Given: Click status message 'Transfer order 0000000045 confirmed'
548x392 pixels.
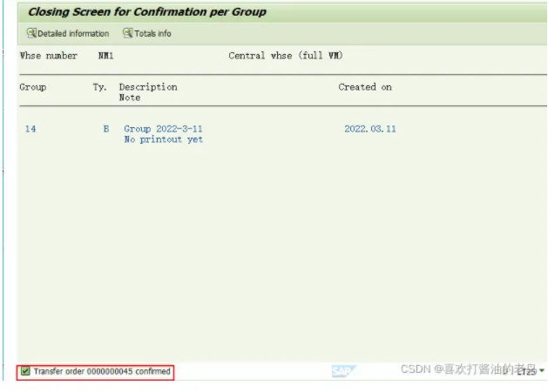Looking at the screenshot, I should [x=102, y=371].
